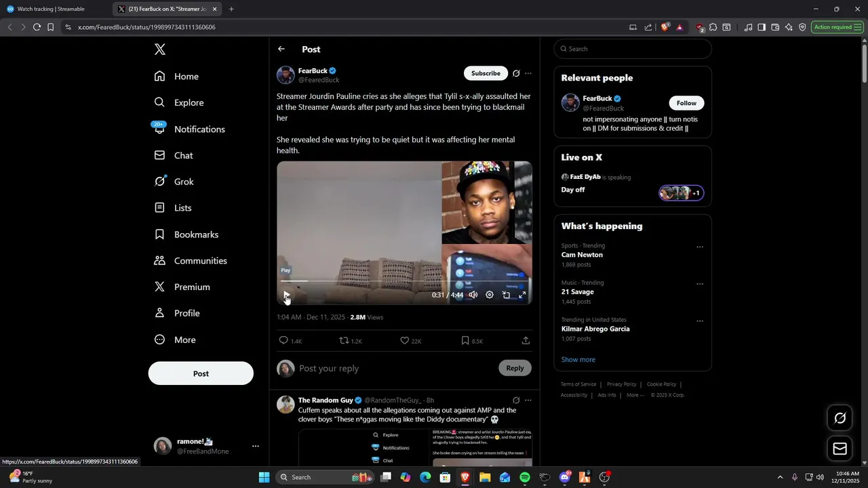Click Grok icon on FearBuck post
Viewport: 868px width, 488px height.
click(x=516, y=73)
